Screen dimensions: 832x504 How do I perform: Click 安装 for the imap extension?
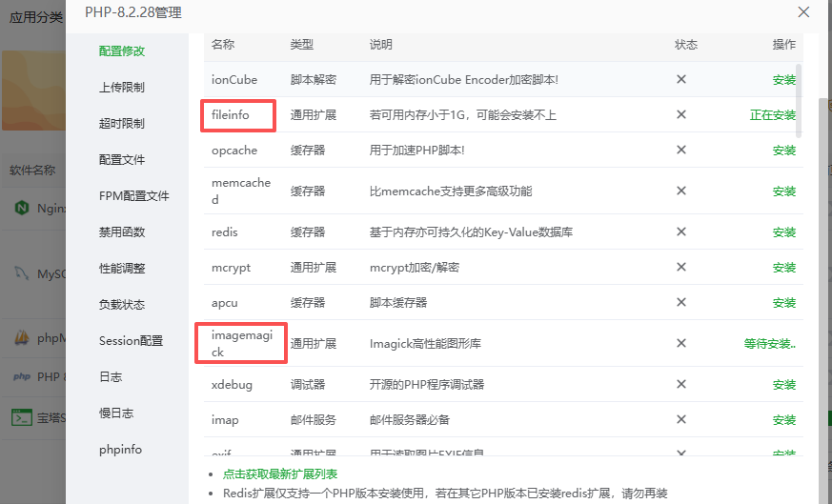tap(783, 420)
